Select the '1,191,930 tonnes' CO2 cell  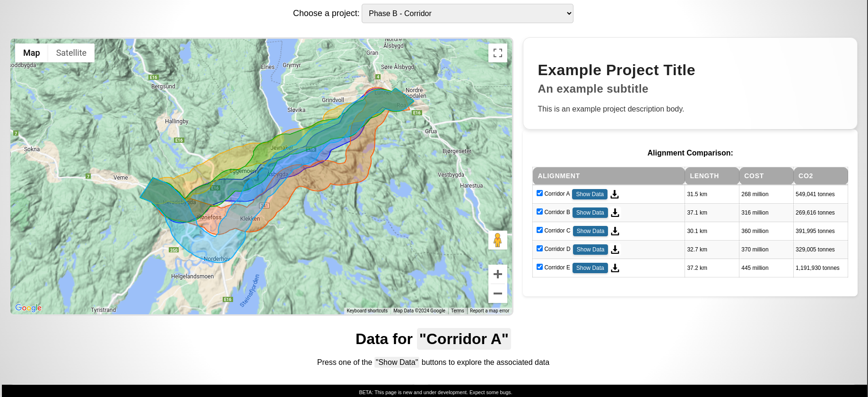coord(820,268)
